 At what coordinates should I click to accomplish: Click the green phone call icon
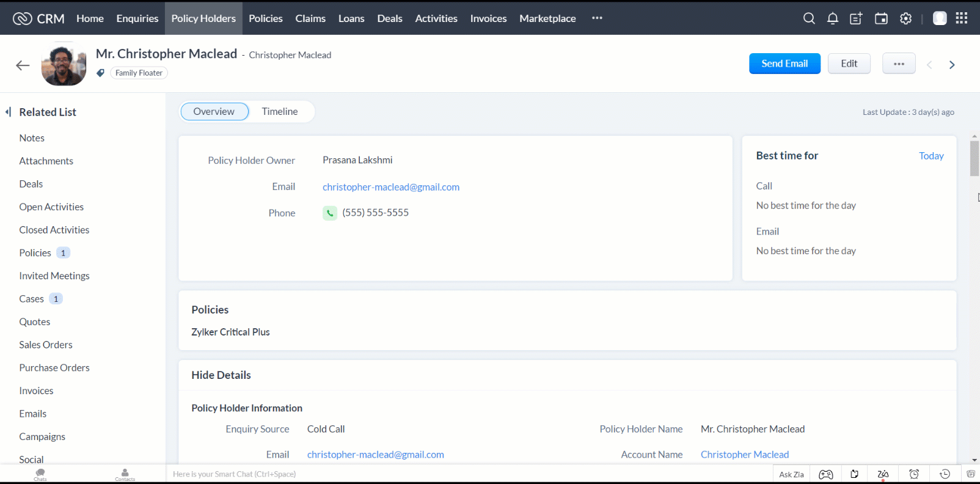coord(329,213)
